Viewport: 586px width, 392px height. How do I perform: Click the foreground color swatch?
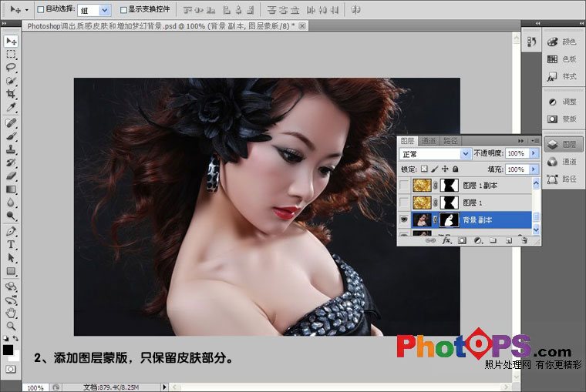coord(8,350)
